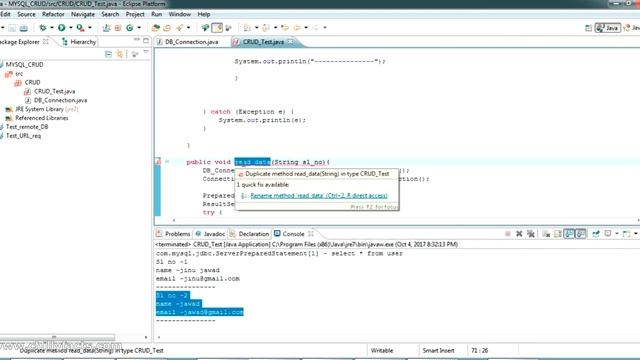Switch to the Declaration tab
Image resolution: width=640 pixels, height=360 pixels.
[x=249, y=234]
